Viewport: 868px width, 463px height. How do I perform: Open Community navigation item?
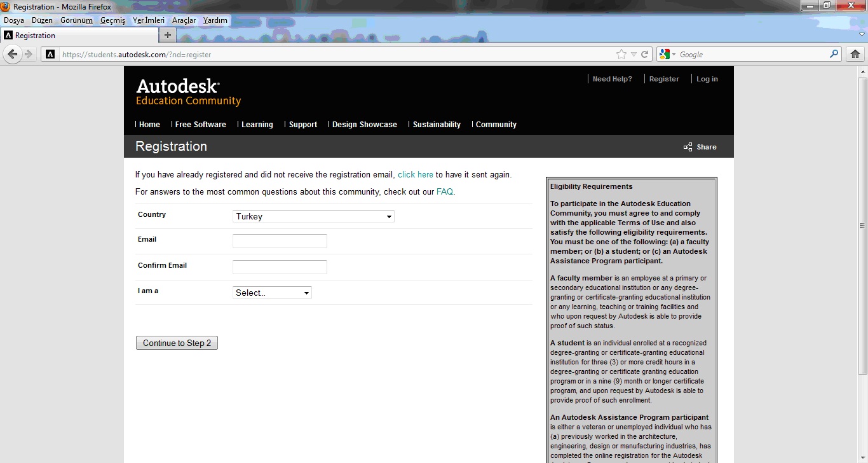coord(496,125)
